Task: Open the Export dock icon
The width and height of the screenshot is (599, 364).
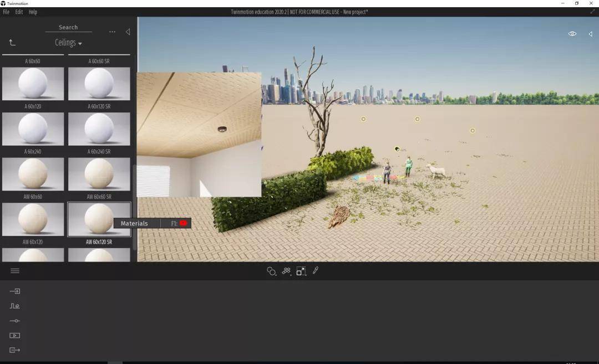Action: [15, 350]
